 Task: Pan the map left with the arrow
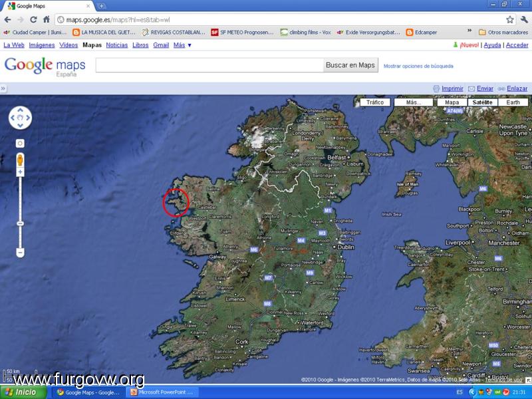pyautogui.click(x=12, y=118)
